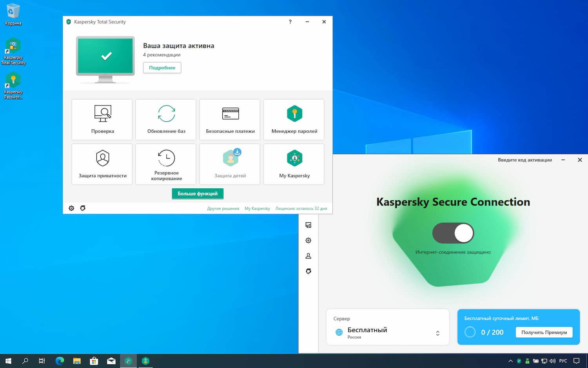Click the help question mark in Total Security
The width and height of the screenshot is (588, 368).
pos(290,22)
